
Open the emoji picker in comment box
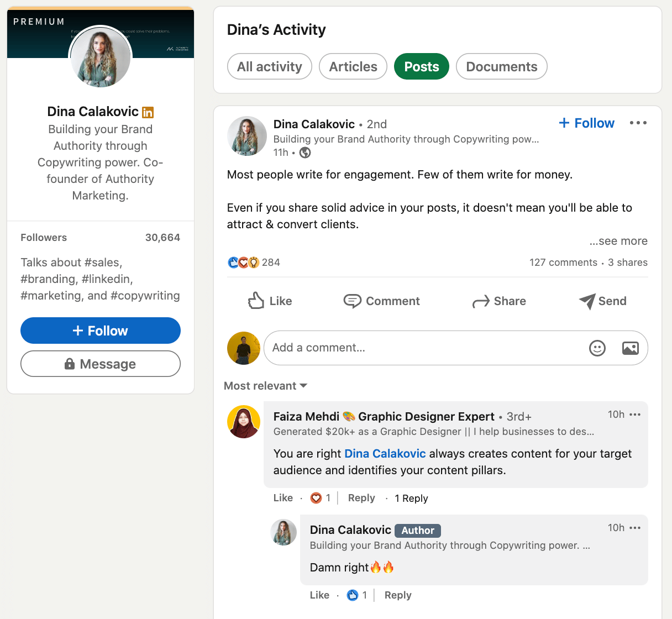click(597, 348)
